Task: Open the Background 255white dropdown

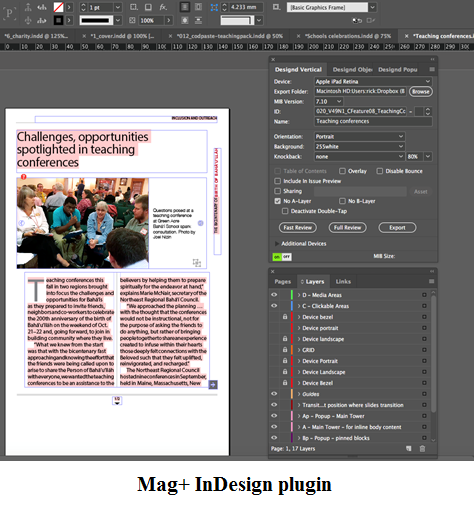Action: (360, 146)
